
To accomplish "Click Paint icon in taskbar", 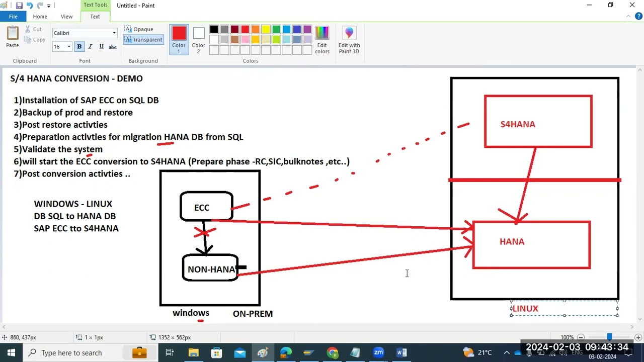I will coord(263,352).
